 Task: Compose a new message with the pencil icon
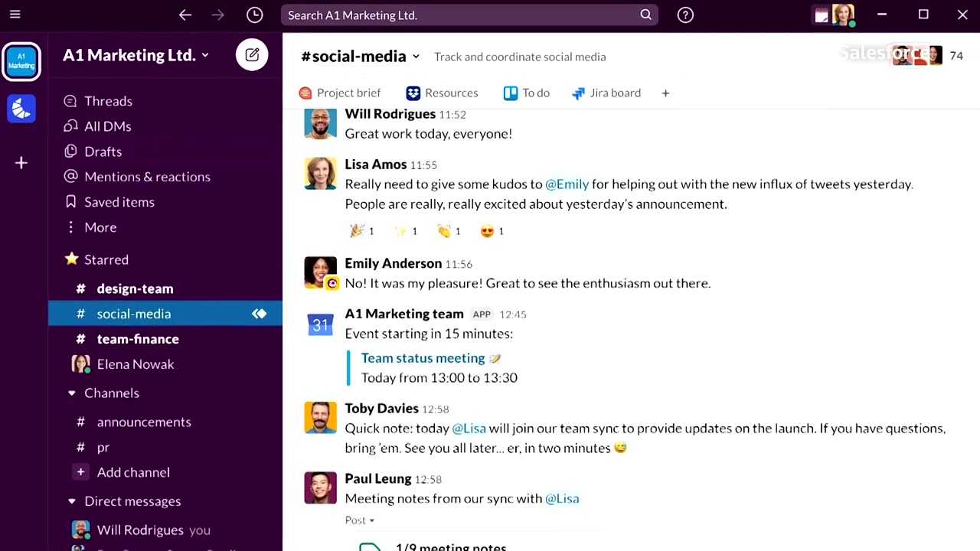(252, 55)
